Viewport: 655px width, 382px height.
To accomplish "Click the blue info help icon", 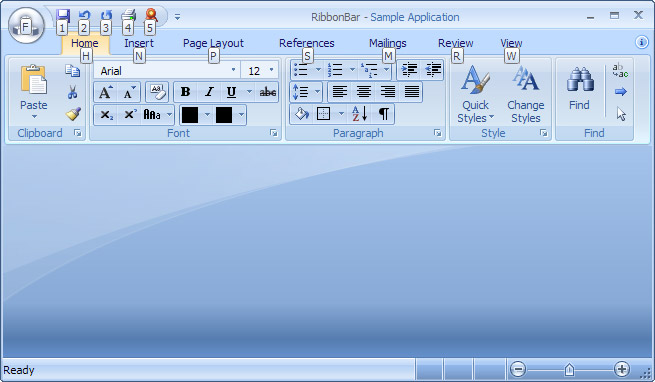I will (x=642, y=42).
